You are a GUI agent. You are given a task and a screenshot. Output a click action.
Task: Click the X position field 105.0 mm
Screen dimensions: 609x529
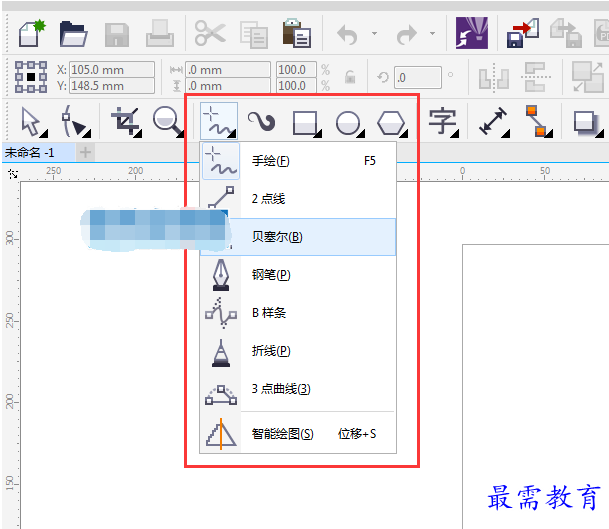[x=112, y=70]
